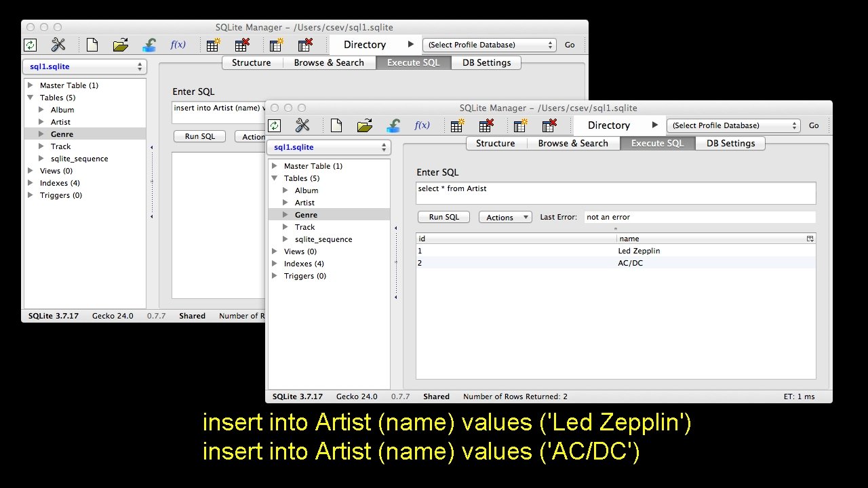
Task: Expand the Album table entry
Action: 285,190
